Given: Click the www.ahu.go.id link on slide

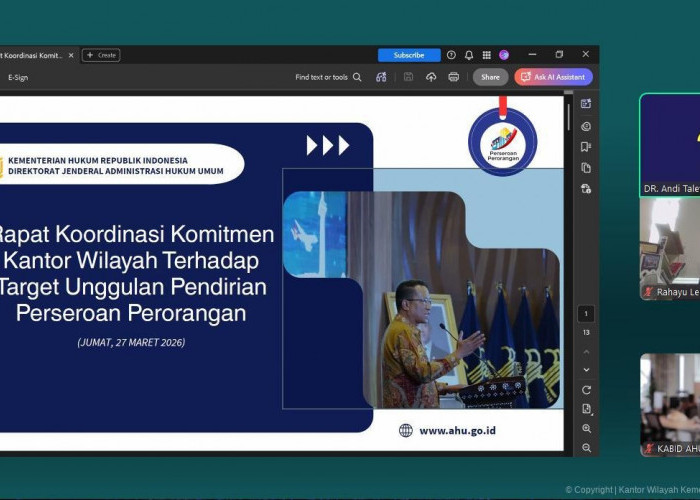Looking at the screenshot, I should tap(457, 431).
